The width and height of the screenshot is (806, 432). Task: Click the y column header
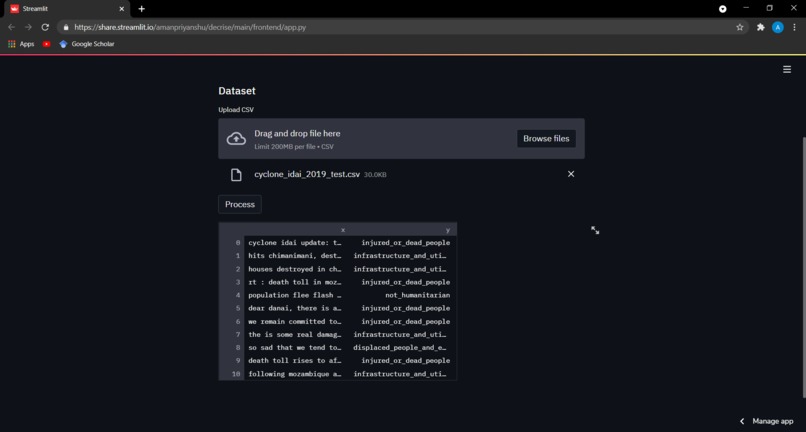tap(401, 230)
